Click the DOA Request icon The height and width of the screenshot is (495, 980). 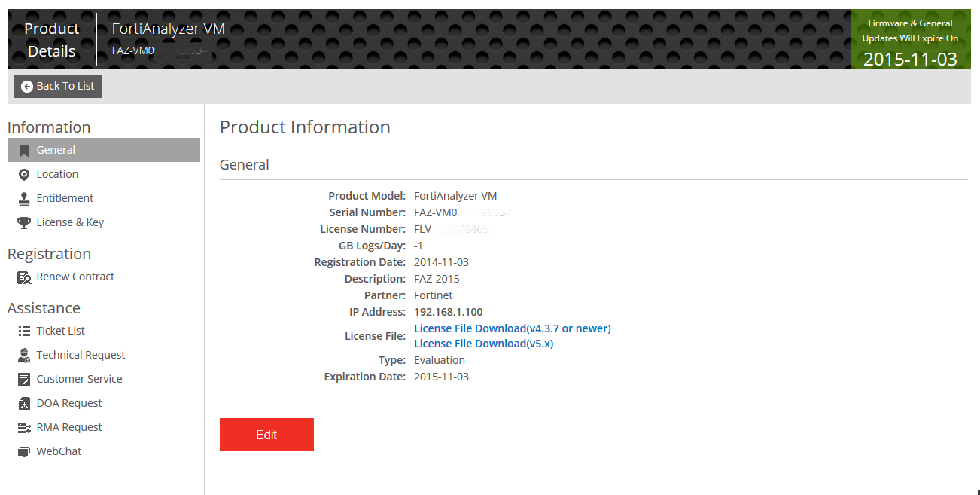tap(24, 403)
